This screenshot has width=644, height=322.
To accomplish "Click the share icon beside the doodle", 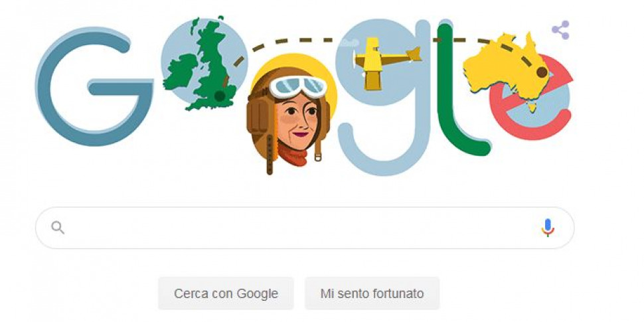I will coord(560,30).
